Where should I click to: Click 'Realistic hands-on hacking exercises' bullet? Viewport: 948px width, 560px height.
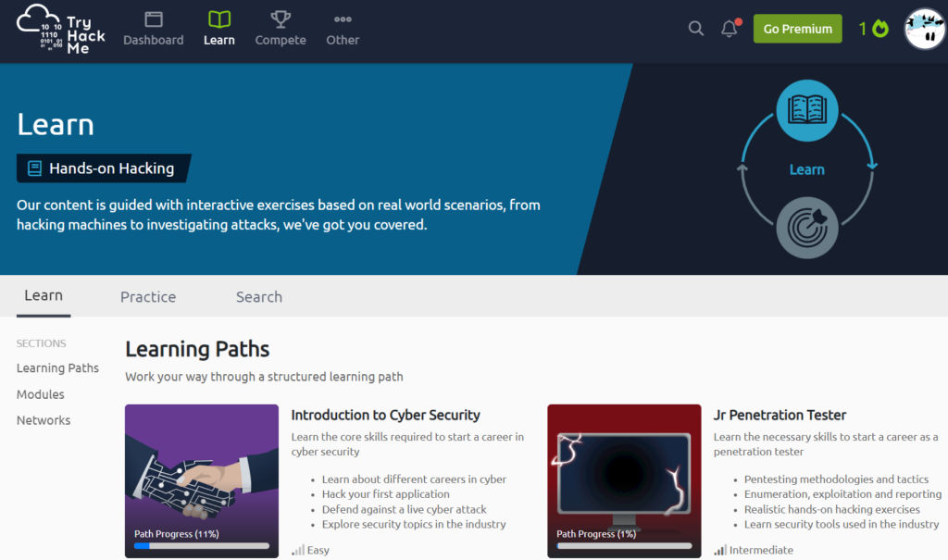tap(832, 509)
